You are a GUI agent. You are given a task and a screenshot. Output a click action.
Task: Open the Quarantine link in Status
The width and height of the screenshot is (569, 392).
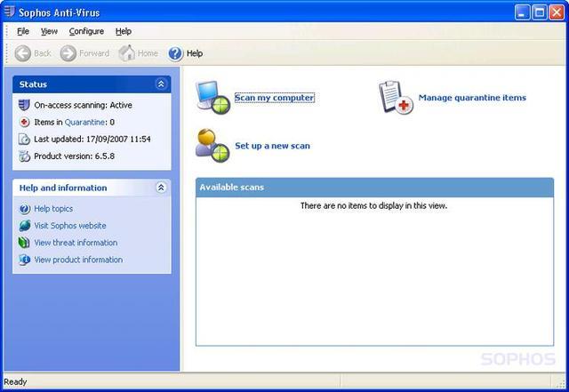85,123
